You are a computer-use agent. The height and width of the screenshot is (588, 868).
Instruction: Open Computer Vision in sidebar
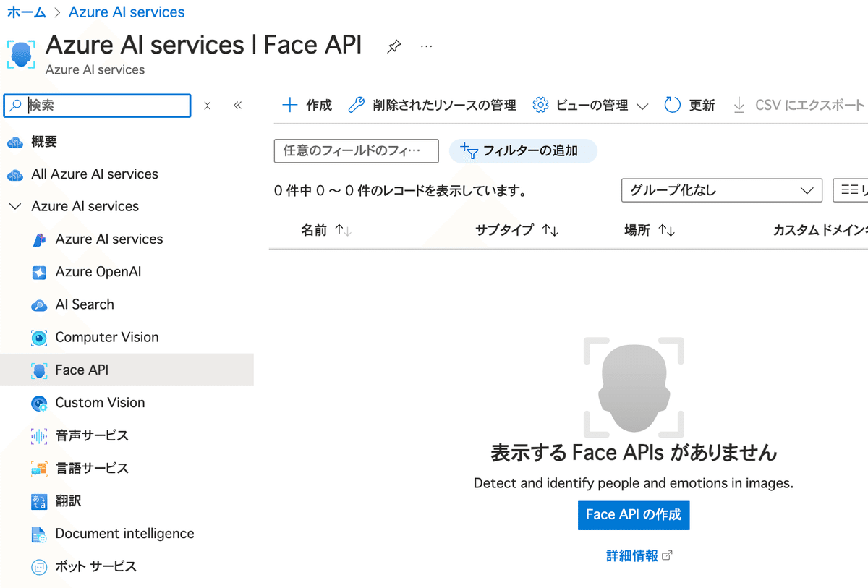pos(107,337)
